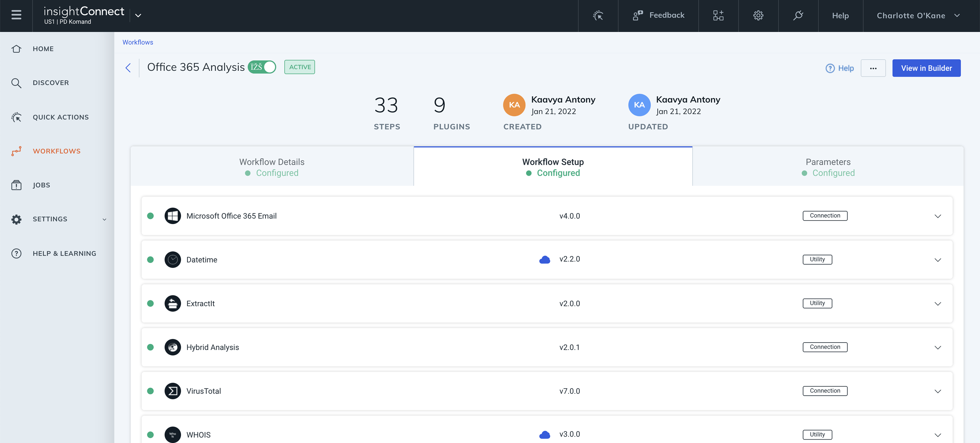This screenshot has height=443, width=980.
Task: Switch to Workflow Setup tab
Action: coord(553,167)
